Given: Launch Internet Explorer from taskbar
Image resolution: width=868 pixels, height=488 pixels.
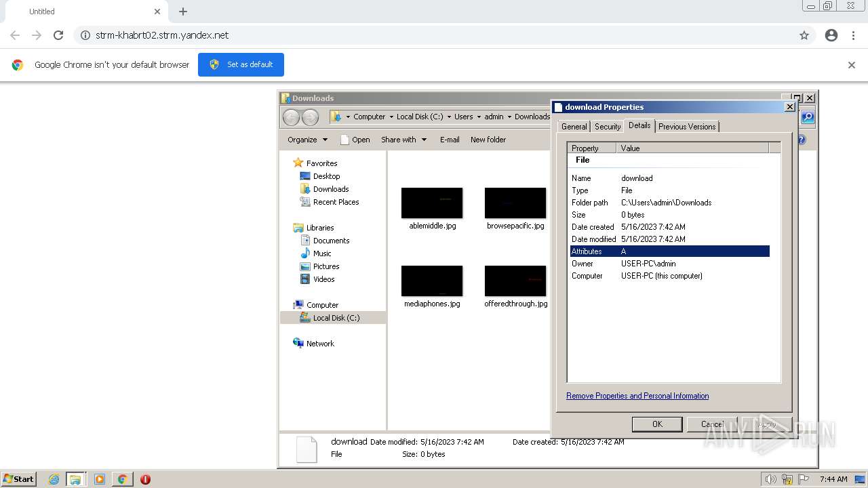Looking at the screenshot, I should click(x=54, y=479).
